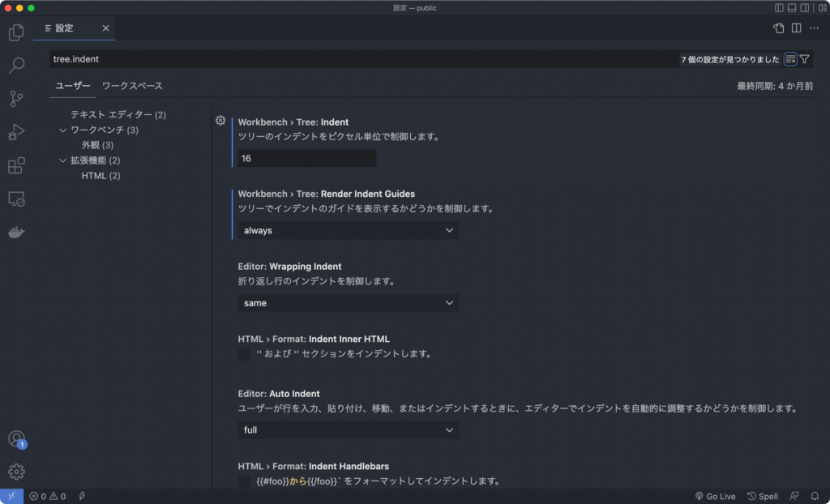830x504 pixels.
Task: Open the Search view in the activity bar
Action: (16, 65)
